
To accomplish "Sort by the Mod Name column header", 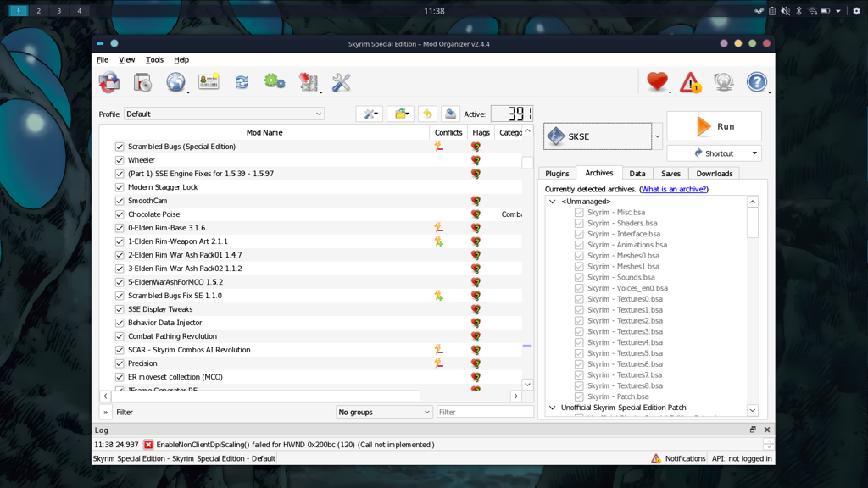I will coord(264,133).
